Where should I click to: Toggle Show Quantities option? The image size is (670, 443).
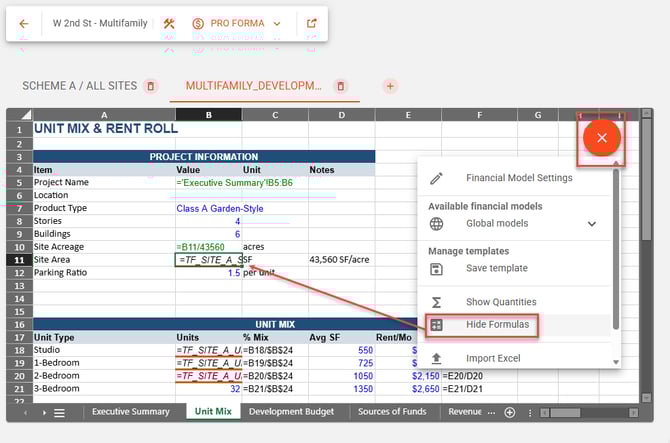[501, 302]
